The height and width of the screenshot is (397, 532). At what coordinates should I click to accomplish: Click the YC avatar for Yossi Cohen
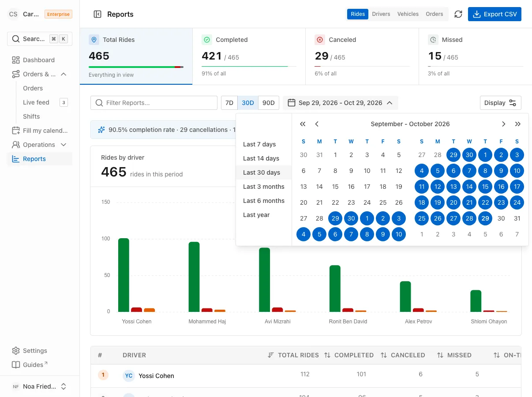[x=129, y=376]
